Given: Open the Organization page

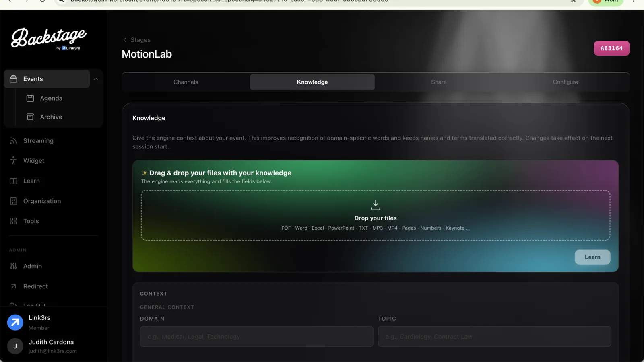Looking at the screenshot, I should coord(42,201).
